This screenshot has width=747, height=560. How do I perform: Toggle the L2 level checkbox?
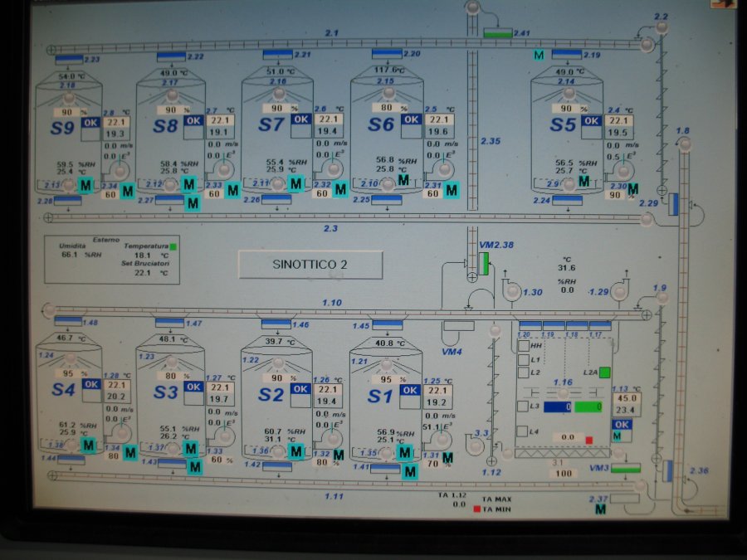coord(523,372)
